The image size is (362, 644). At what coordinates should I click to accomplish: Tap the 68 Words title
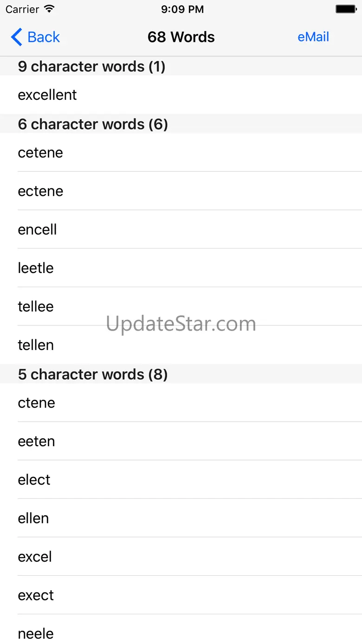coord(181,37)
